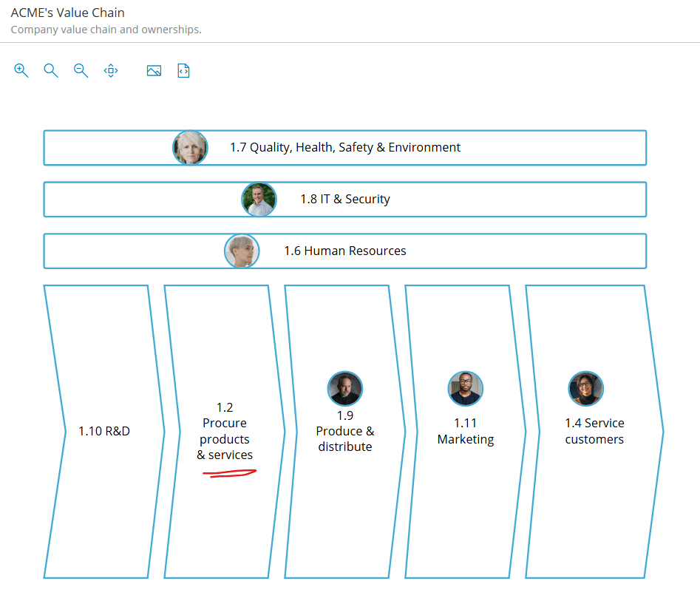Click the pan/fit-to-screen arrows icon
Viewport: 700px width, 601px height.
click(111, 71)
